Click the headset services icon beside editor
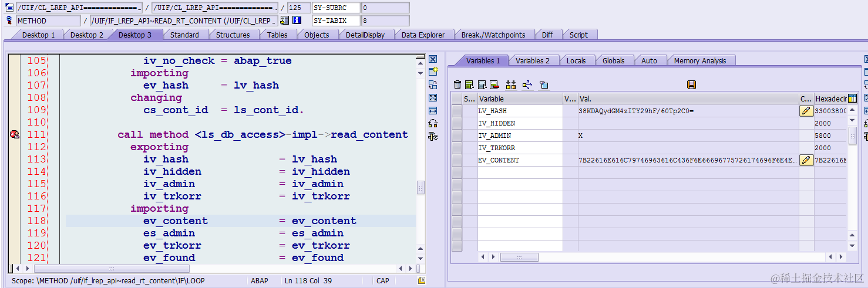Image resolution: width=868 pixels, height=288 pixels. click(433, 124)
